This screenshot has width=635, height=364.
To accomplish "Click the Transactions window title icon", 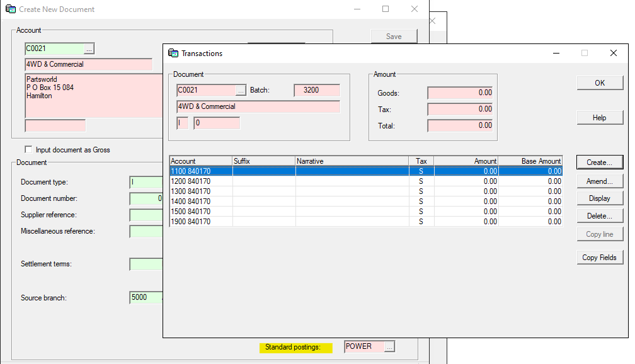I will coord(173,54).
